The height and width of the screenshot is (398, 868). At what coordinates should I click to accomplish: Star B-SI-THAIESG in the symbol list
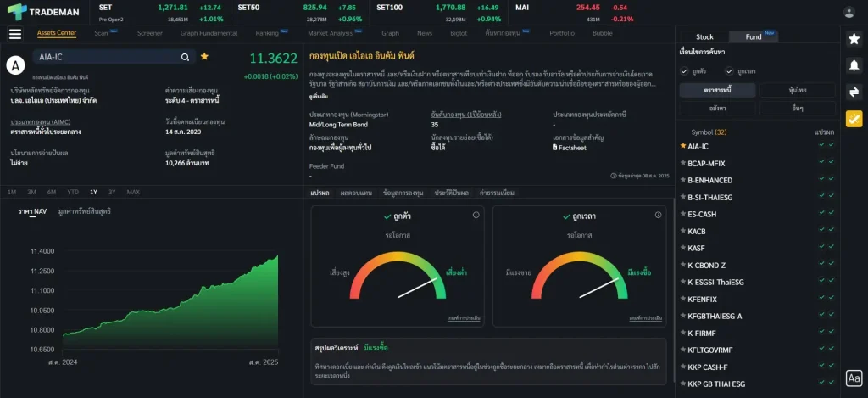pos(683,197)
